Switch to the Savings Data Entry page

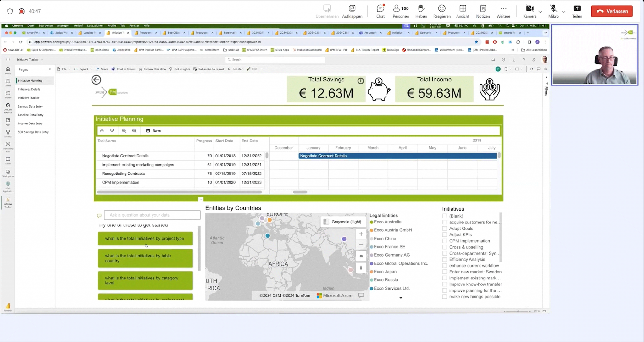(x=30, y=106)
